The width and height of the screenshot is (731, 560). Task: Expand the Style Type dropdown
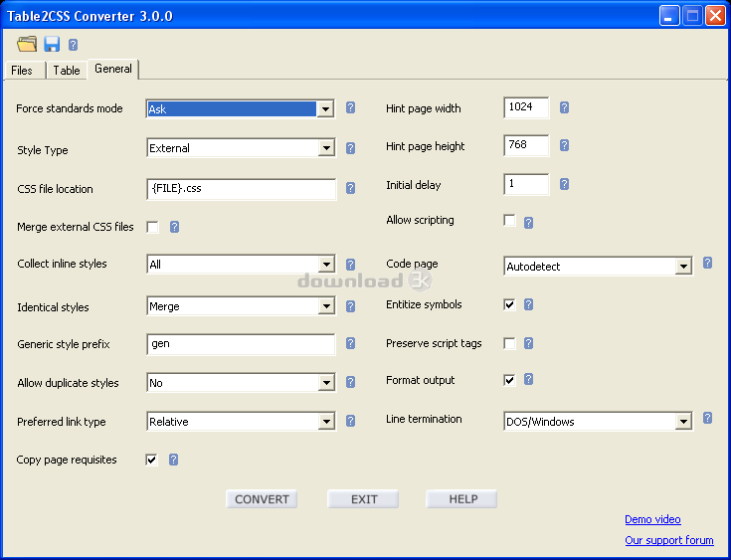click(326, 148)
